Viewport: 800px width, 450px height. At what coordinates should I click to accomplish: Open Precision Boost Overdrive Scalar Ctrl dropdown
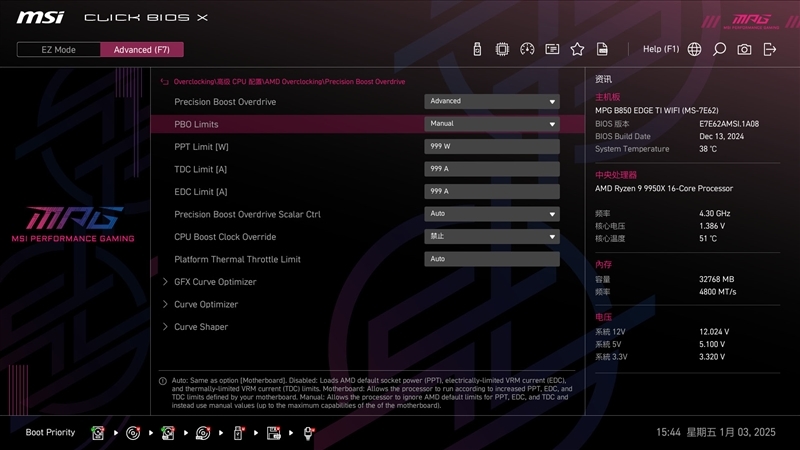pos(492,214)
